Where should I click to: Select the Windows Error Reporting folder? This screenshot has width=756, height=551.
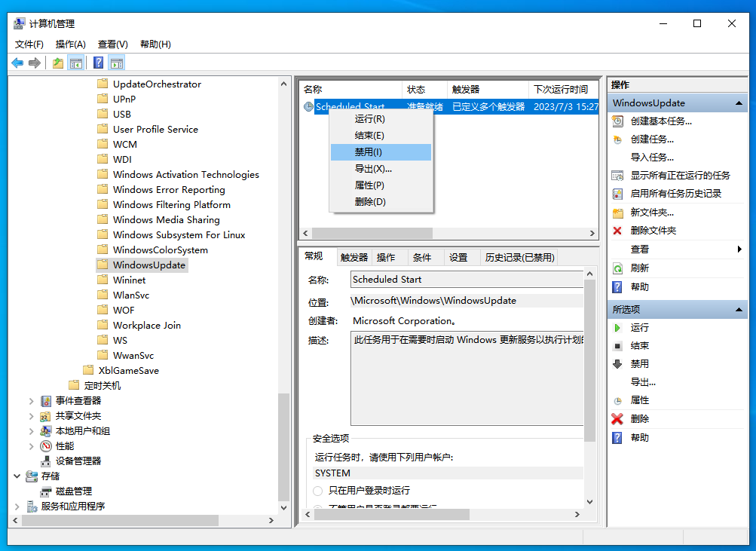pos(168,190)
